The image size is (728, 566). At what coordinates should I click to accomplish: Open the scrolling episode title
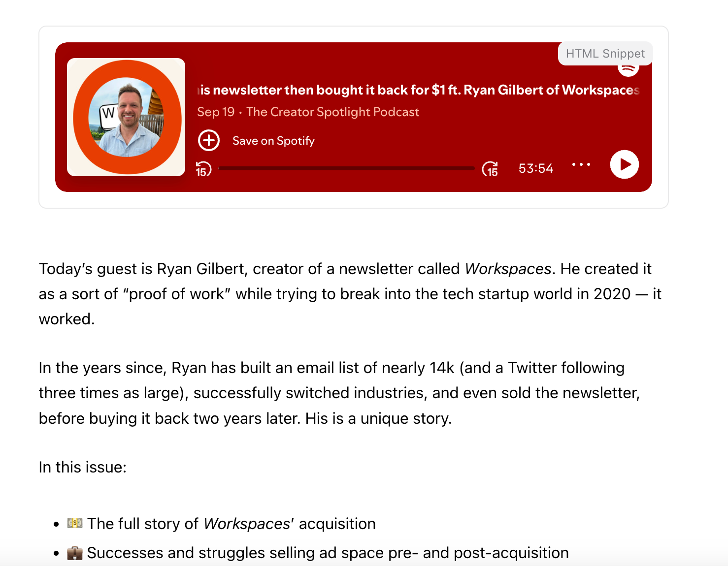coord(419,90)
